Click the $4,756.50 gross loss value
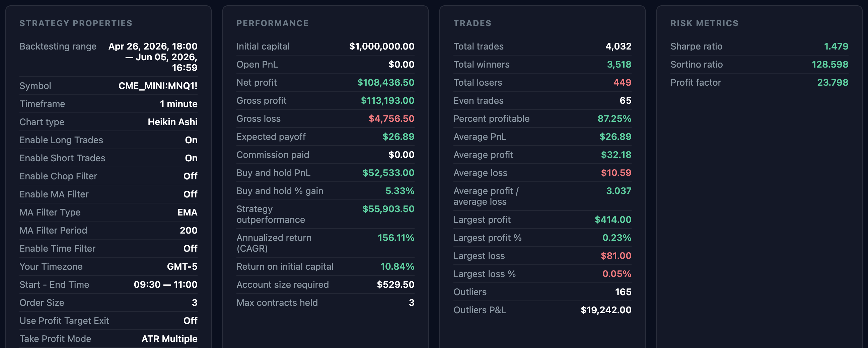The height and width of the screenshot is (348, 868). tap(391, 118)
